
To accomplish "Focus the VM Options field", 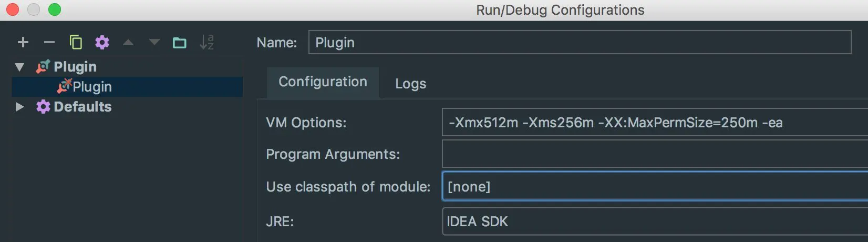I will click(x=652, y=123).
